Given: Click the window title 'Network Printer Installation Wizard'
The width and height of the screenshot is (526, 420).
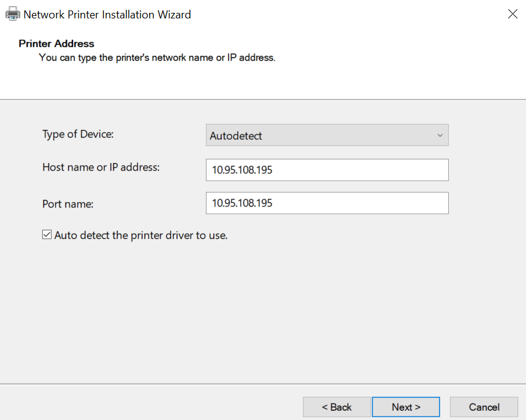Looking at the screenshot, I should (x=107, y=14).
